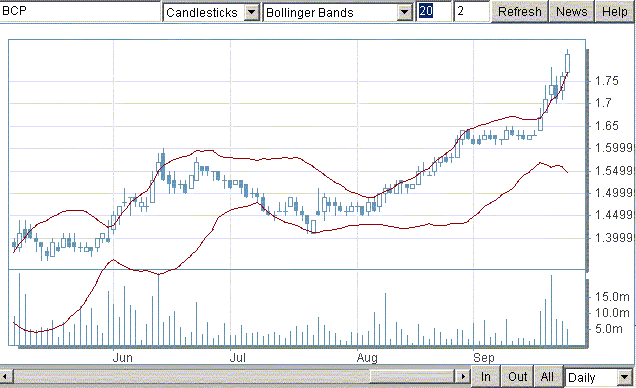Click the period field showing 20
636x388 pixels.
[434, 11]
